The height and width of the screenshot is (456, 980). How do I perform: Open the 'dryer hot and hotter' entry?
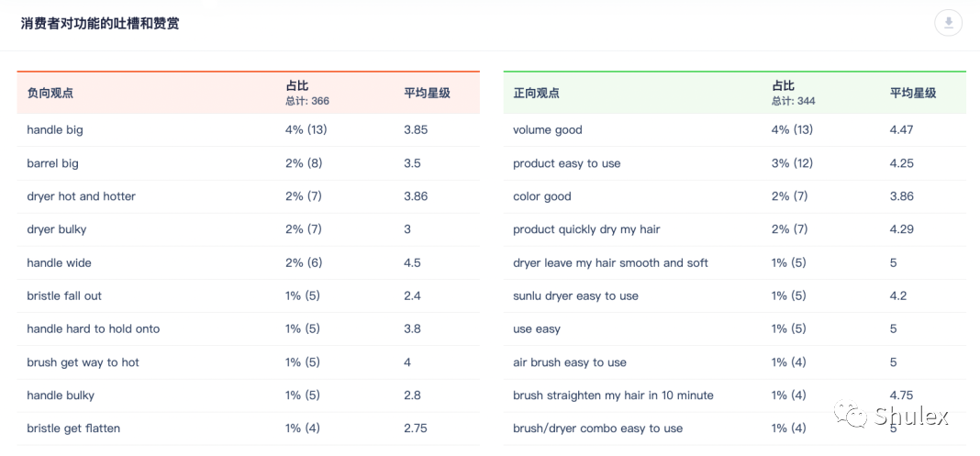(248, 196)
